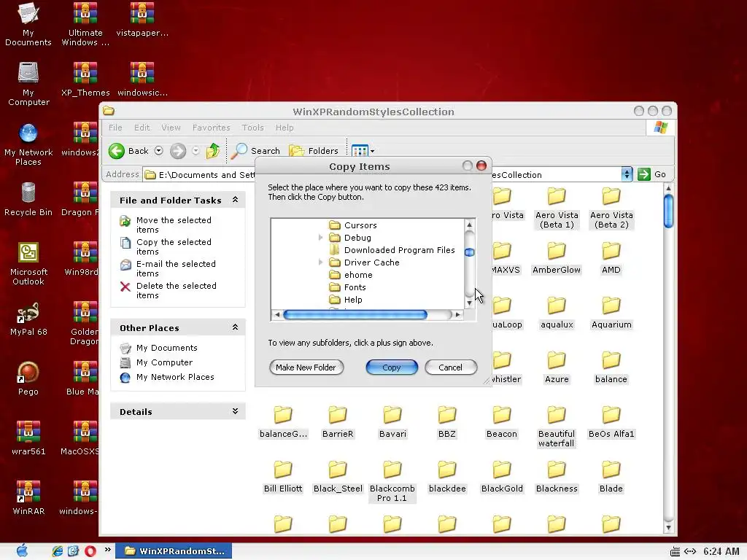Viewport: 747px width, 560px height.
Task: Click WinXPRandomSt... taskbar button
Action: [174, 551]
